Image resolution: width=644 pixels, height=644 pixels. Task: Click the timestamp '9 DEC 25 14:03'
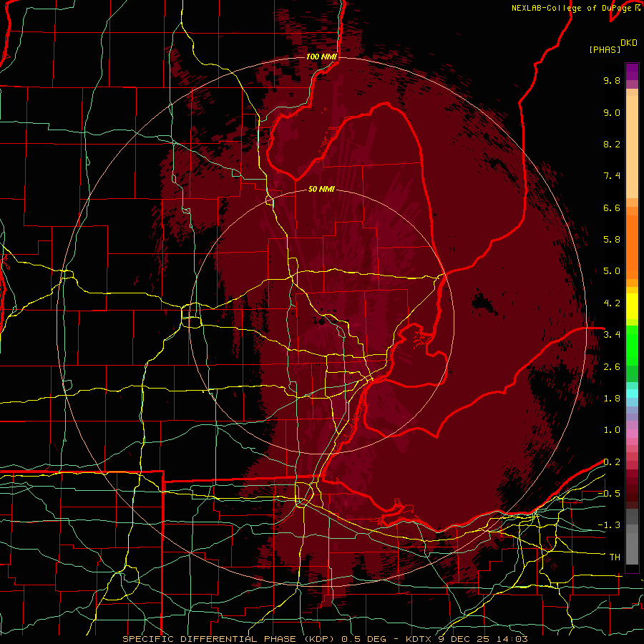[482, 639]
